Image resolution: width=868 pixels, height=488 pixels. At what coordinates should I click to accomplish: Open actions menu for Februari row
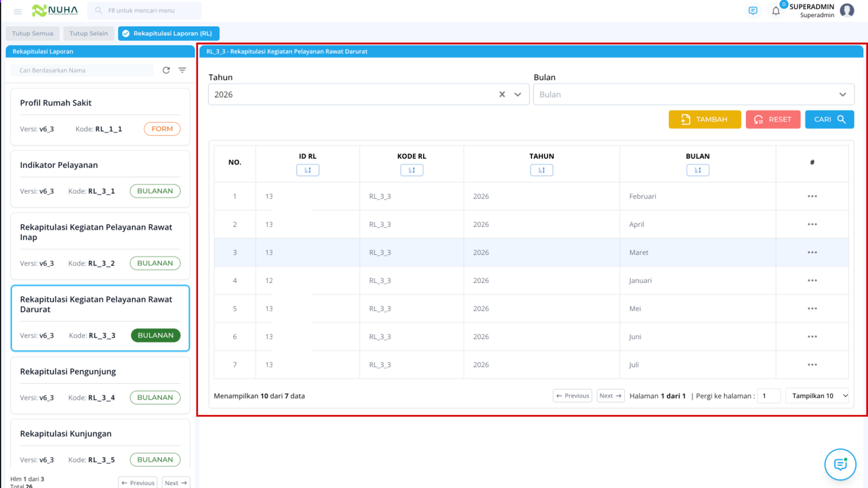point(812,196)
